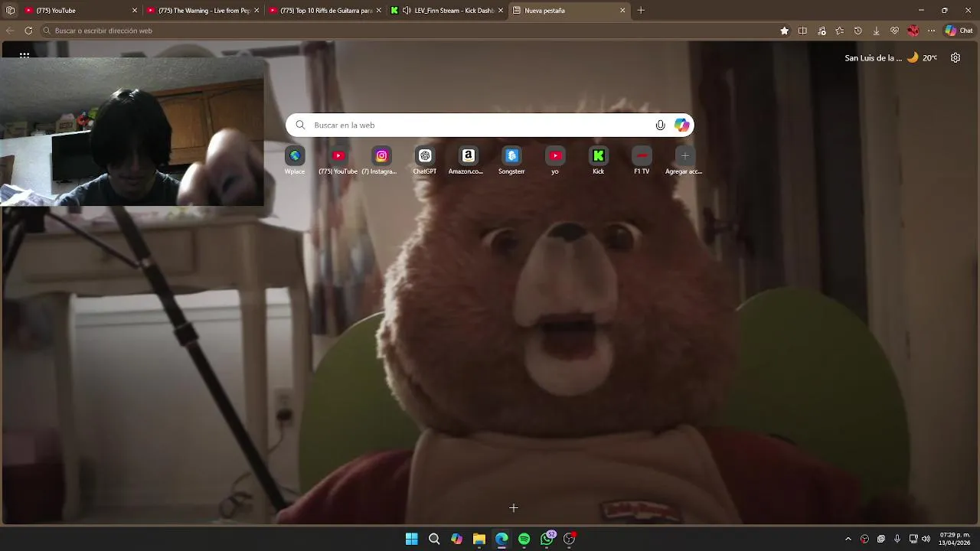Open Copilot from the search box icon
Viewport: 980px width, 551px height.
681,125
